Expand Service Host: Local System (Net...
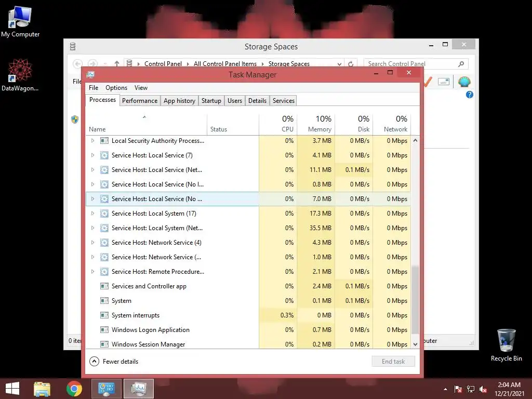Image resolution: width=532 pixels, height=399 pixels. (x=92, y=228)
